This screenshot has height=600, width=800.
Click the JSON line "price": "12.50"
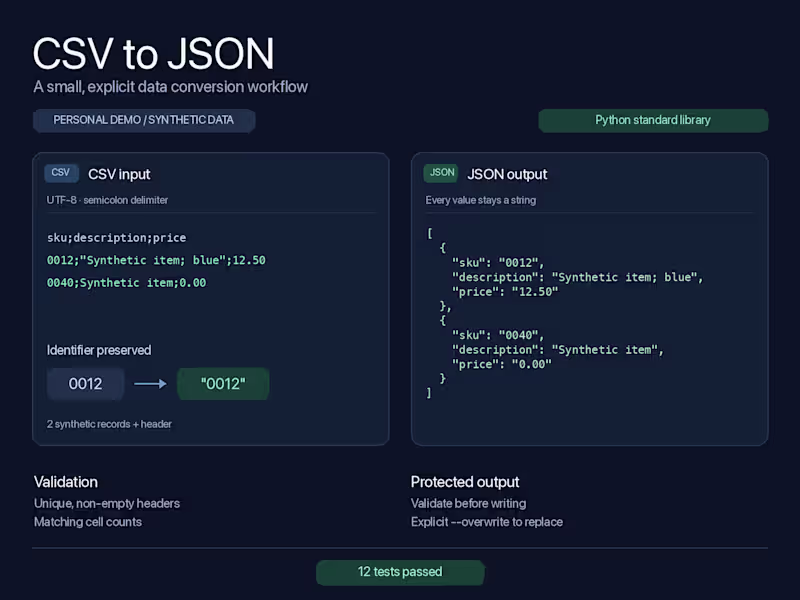click(505, 292)
